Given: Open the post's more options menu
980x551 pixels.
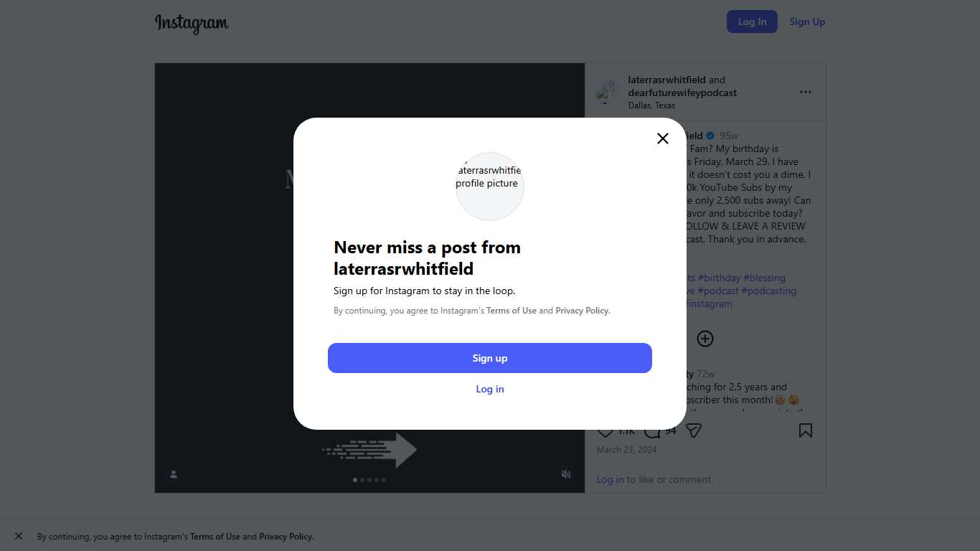Looking at the screenshot, I should coord(806,92).
